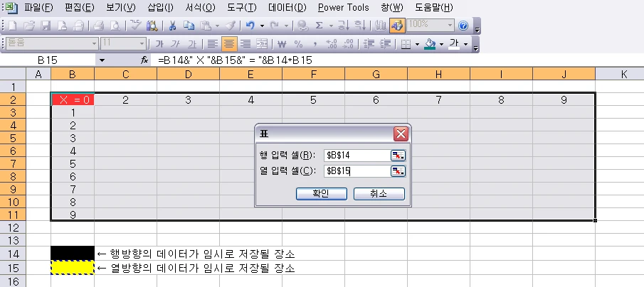Click the Chart Wizard icon
The height and width of the screenshot is (287, 644).
pos(380,26)
